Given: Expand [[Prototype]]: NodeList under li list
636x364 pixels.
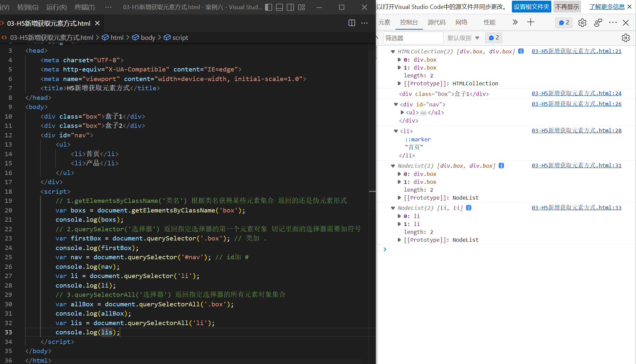Looking at the screenshot, I should (x=399, y=240).
